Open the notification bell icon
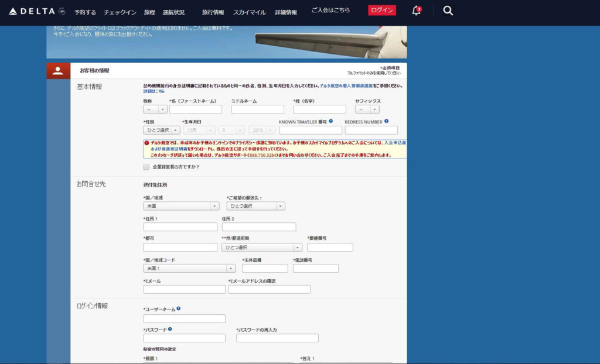The image size is (600, 364). (x=416, y=11)
